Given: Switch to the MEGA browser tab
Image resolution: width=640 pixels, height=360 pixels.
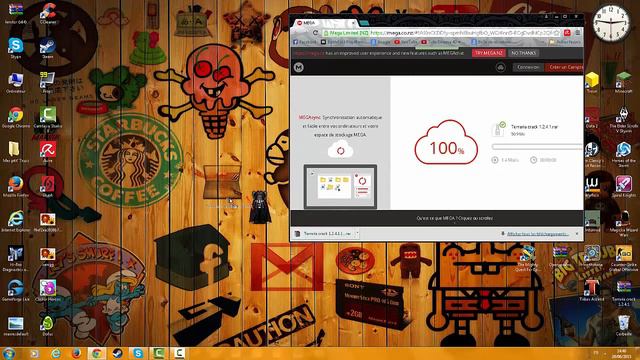Looking at the screenshot, I should click(324, 23).
